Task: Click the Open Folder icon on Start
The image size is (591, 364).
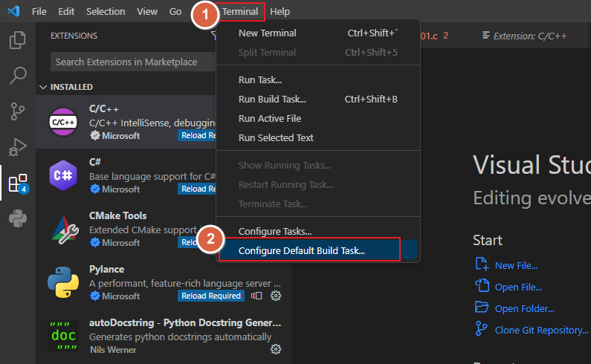Action: click(x=482, y=307)
